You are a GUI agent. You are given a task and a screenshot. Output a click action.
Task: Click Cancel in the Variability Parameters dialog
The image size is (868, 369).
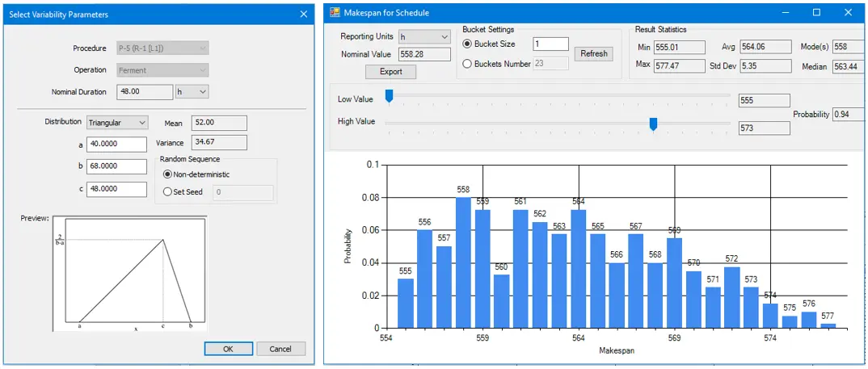pyautogui.click(x=280, y=349)
